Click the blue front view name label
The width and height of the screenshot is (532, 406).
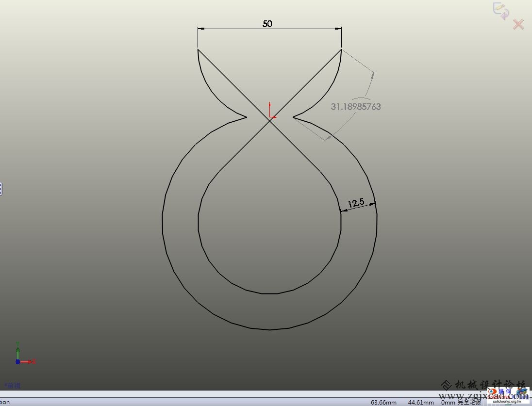(13, 386)
